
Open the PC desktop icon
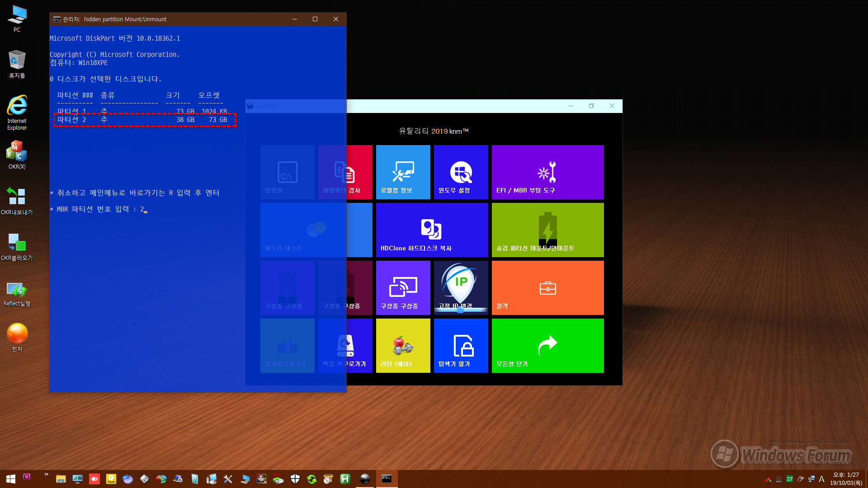coord(17,19)
